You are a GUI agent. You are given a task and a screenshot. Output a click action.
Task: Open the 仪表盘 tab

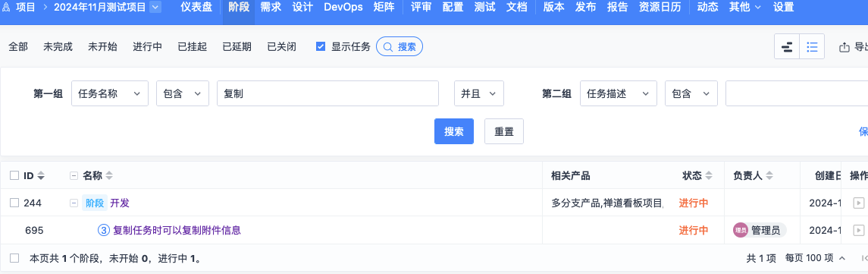tap(196, 8)
